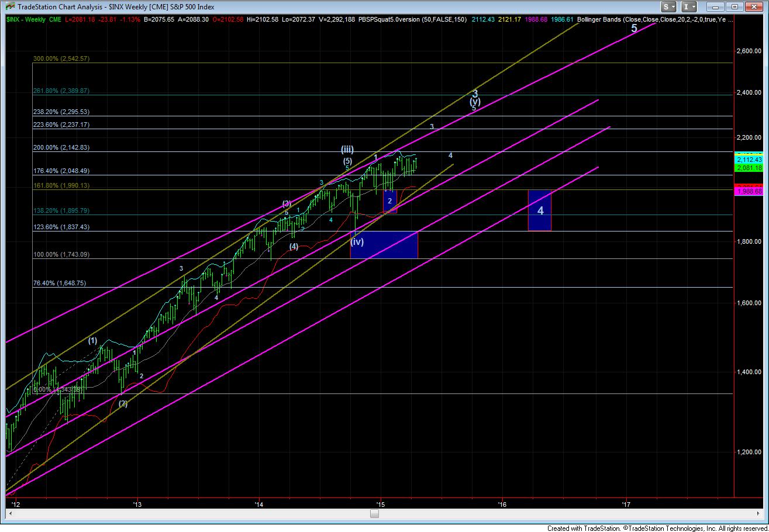Open the "S" symbol link dropdown
769x532 pixels.
point(670,7)
